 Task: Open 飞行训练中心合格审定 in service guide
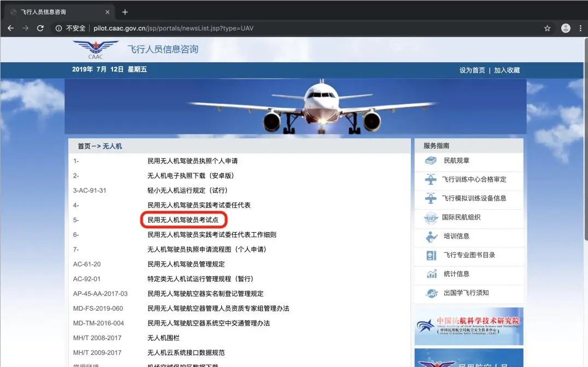pyautogui.click(x=474, y=180)
